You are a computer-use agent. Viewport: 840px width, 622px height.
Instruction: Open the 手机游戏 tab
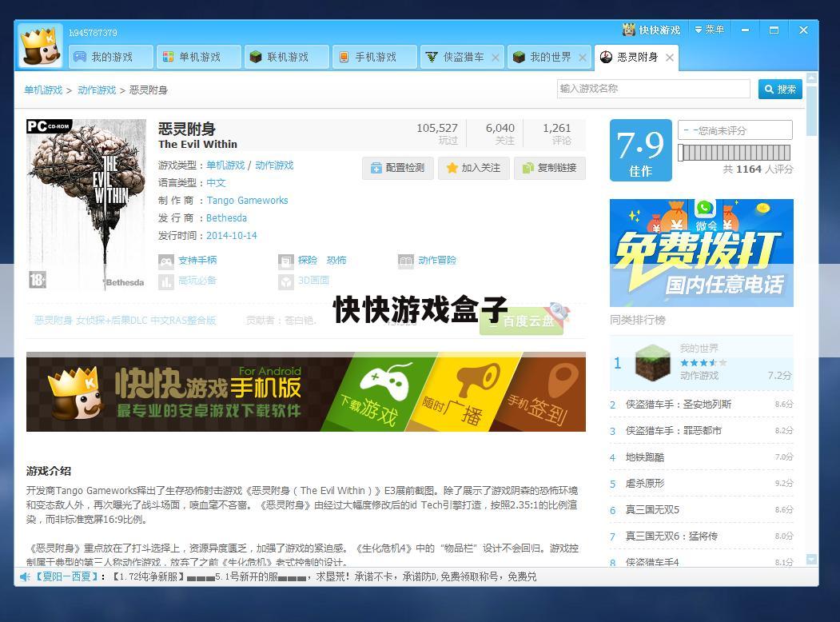[375, 57]
